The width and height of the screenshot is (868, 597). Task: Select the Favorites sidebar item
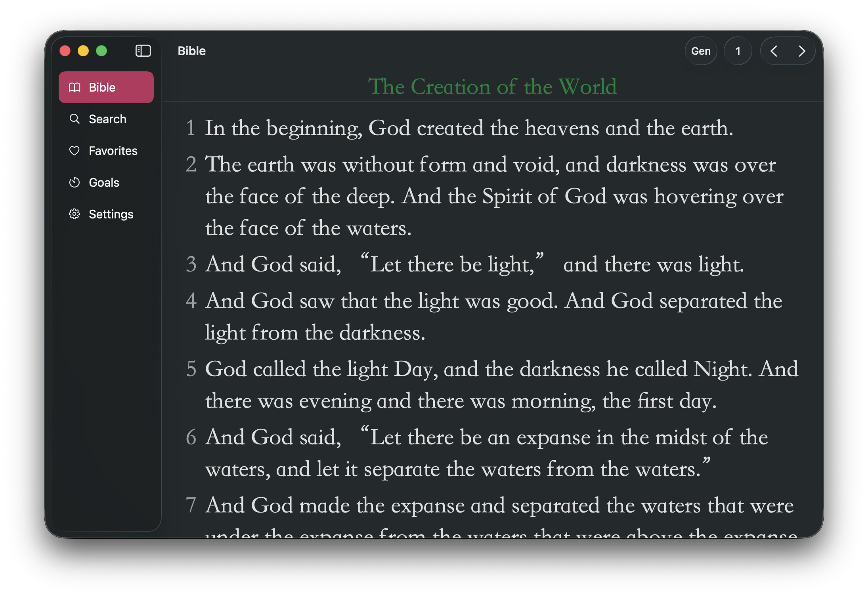(x=113, y=151)
